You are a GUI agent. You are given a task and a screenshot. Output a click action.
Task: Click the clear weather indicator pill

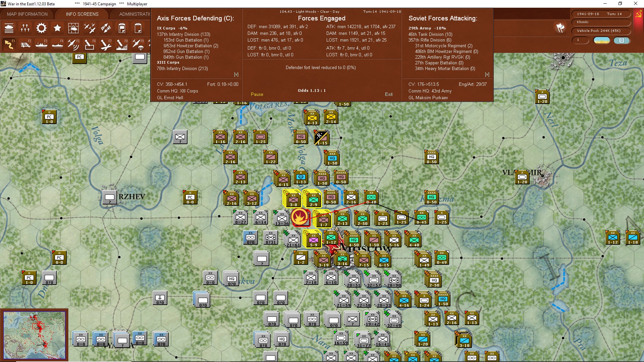point(602,40)
